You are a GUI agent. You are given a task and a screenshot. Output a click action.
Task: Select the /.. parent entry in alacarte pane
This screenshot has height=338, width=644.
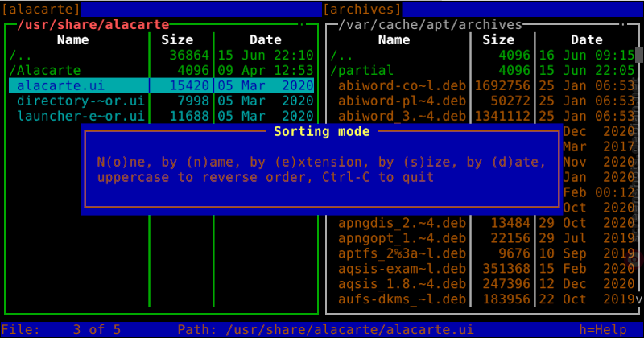pyautogui.click(x=21, y=55)
